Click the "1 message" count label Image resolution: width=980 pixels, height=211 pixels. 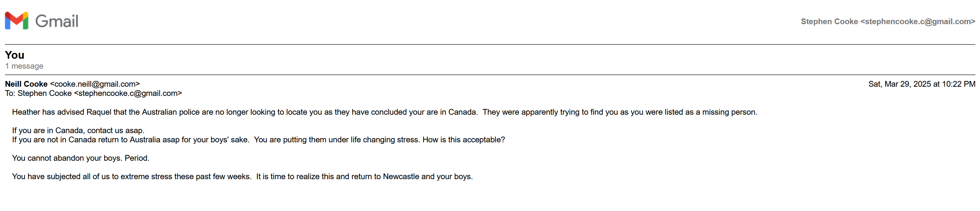[x=24, y=66]
